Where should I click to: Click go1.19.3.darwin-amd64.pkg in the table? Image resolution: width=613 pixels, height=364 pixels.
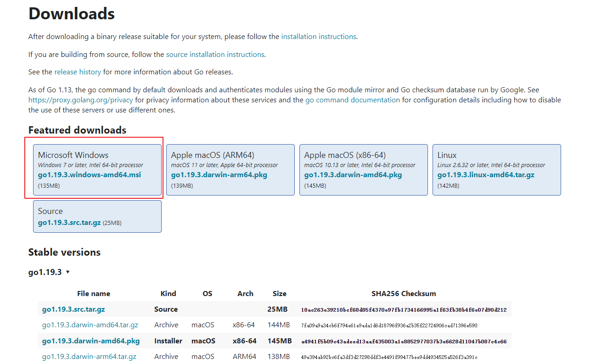[x=91, y=341]
